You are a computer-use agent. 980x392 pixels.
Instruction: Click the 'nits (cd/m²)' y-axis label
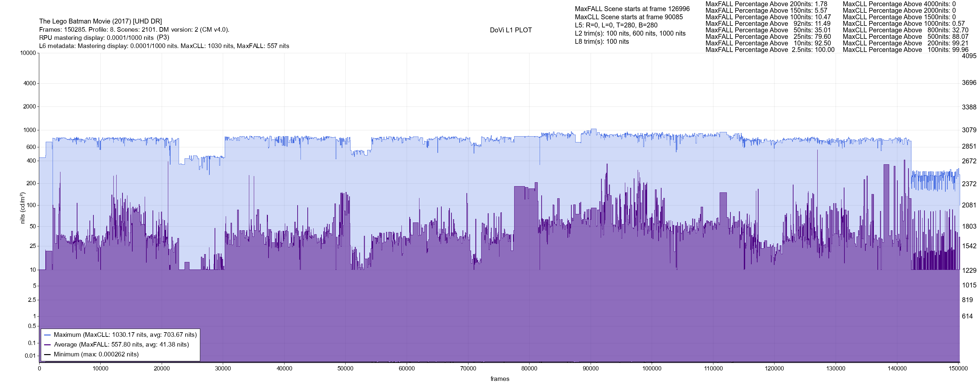click(x=23, y=208)
